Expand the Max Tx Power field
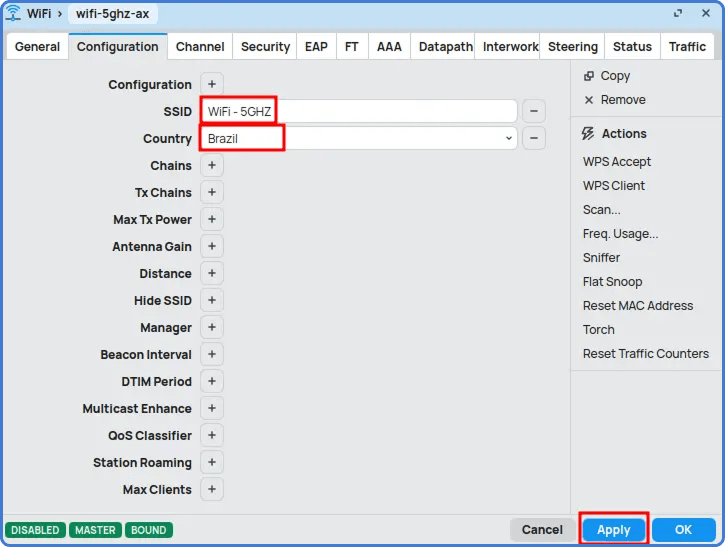The height and width of the screenshot is (547, 725). 212,219
